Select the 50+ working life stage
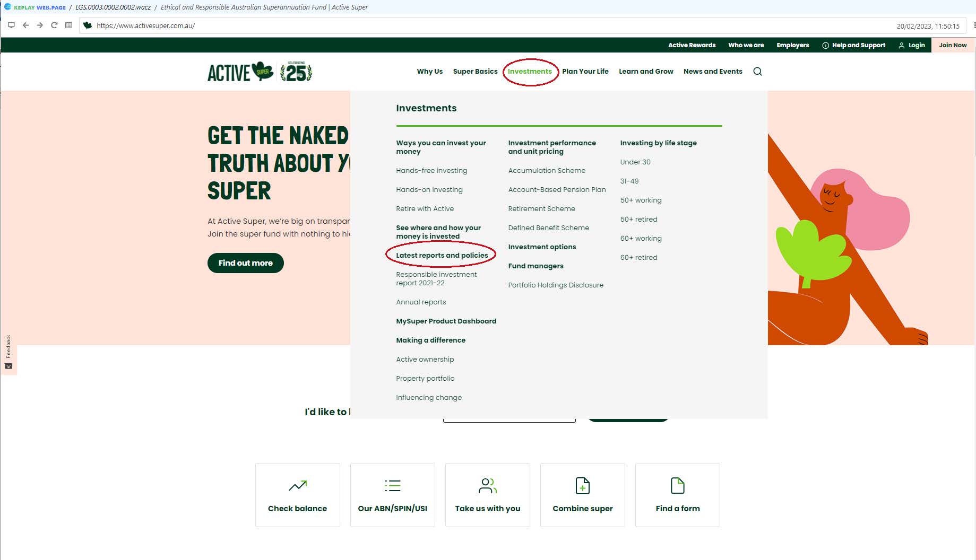This screenshot has height=560, width=976. 641,200
